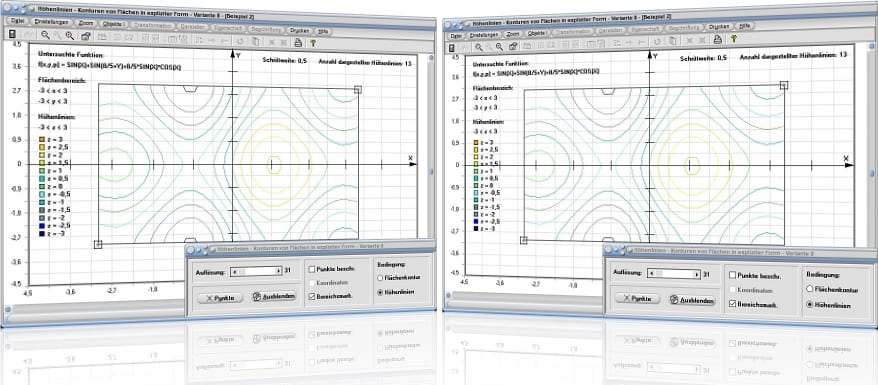Click zoom out magnifier in left window toolbar
Image resolution: width=878 pixels, height=385 pixels.
pyautogui.click(x=45, y=36)
